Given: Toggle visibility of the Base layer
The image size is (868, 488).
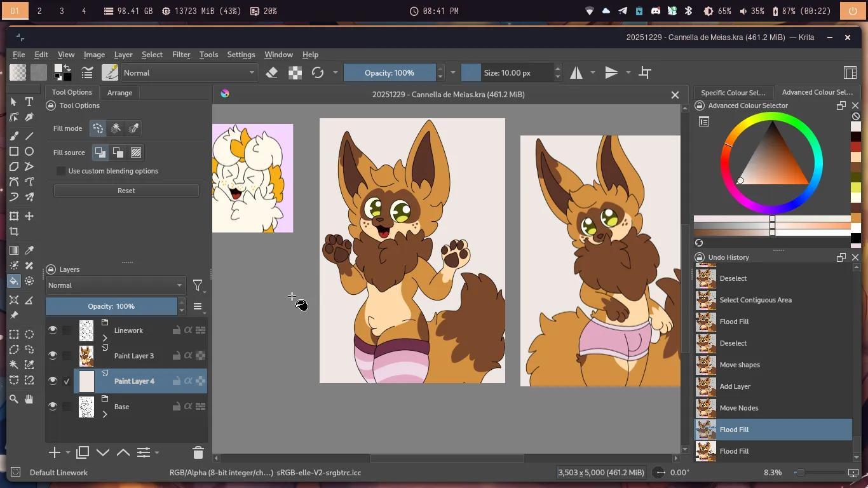Looking at the screenshot, I should click(53, 406).
